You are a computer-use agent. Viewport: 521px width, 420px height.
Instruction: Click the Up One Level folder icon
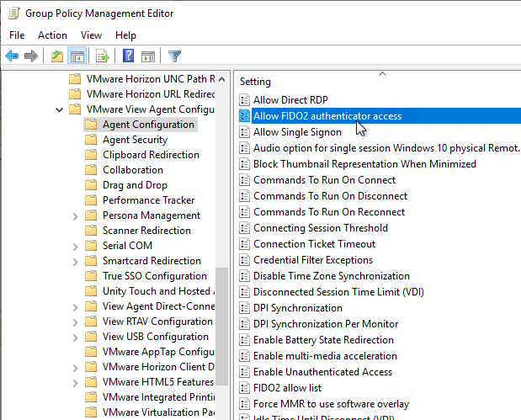tap(57, 56)
